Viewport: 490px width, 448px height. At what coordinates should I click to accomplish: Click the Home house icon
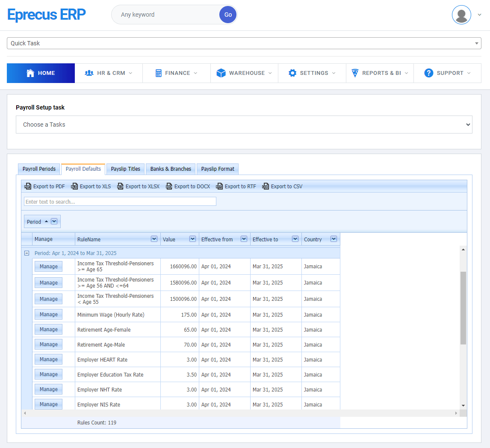coord(30,73)
